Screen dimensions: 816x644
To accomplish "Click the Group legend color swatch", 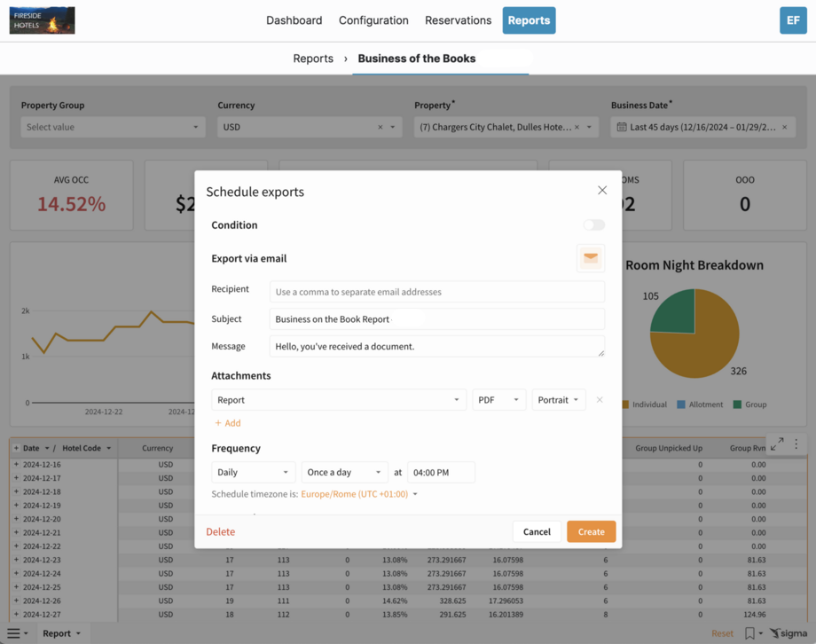I will point(737,404).
